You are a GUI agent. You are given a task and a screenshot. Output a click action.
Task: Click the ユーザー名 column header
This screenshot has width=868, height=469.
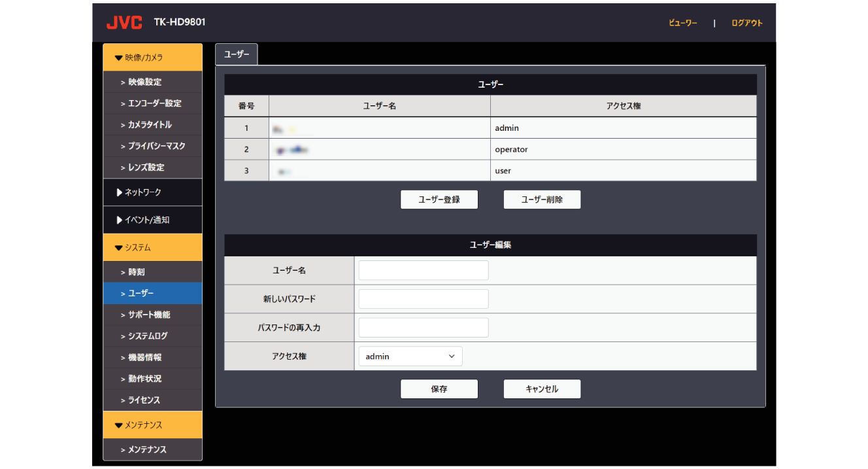point(380,106)
